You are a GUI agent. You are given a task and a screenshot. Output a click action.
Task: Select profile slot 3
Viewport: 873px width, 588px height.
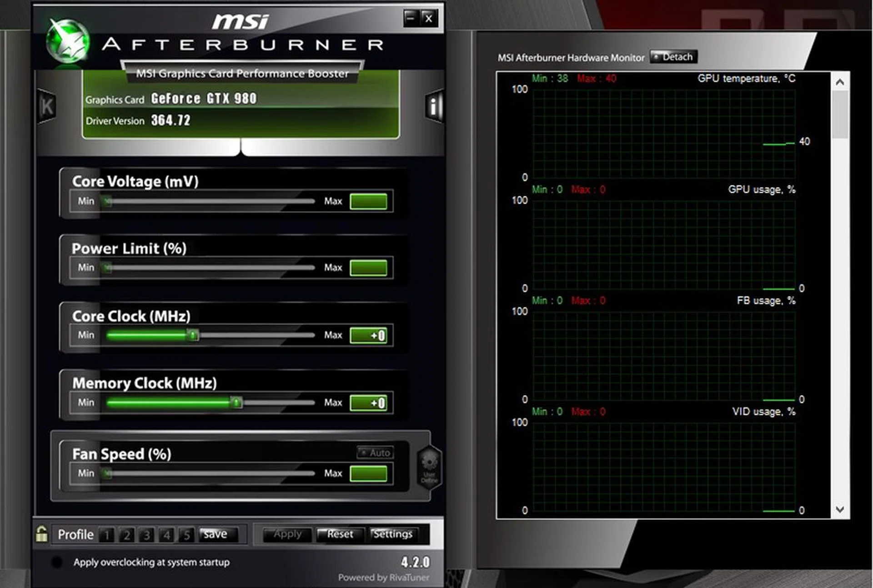(146, 535)
